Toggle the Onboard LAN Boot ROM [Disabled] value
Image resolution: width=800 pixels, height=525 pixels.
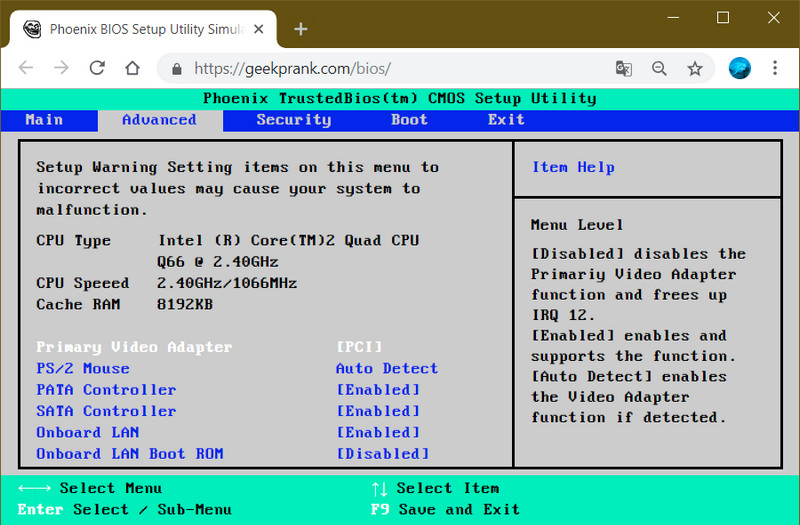point(383,454)
